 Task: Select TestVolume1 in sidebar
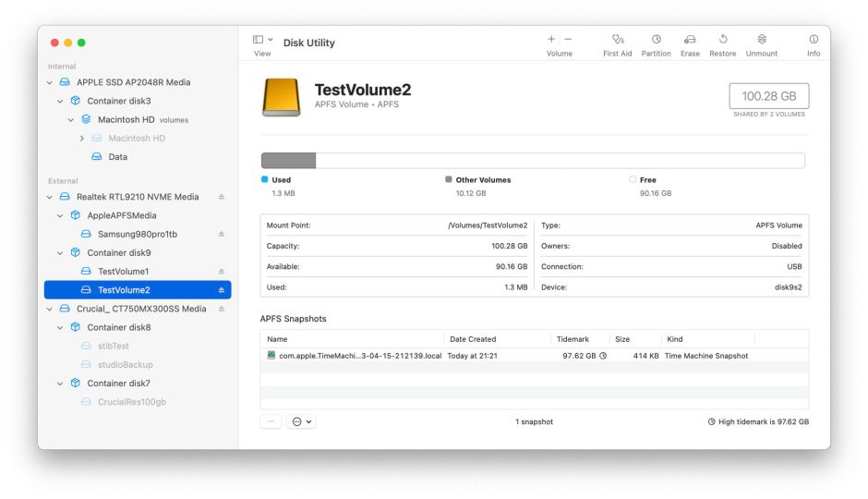pyautogui.click(x=123, y=272)
